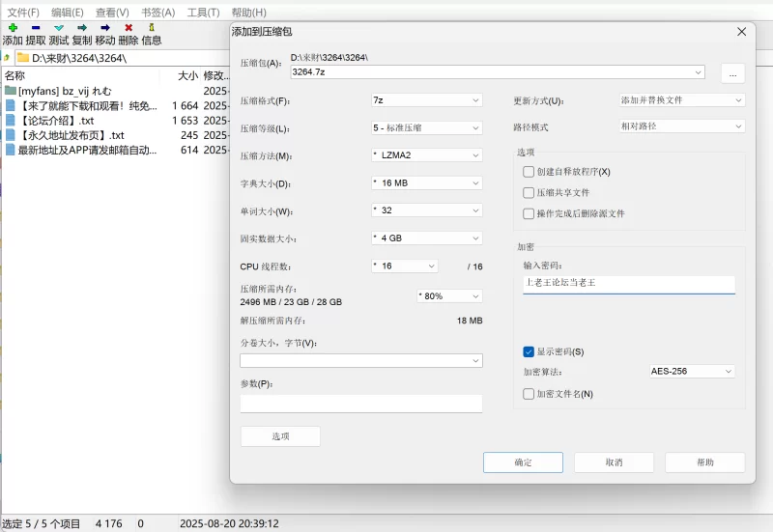Open the 更新方式 dropdown

click(x=682, y=100)
